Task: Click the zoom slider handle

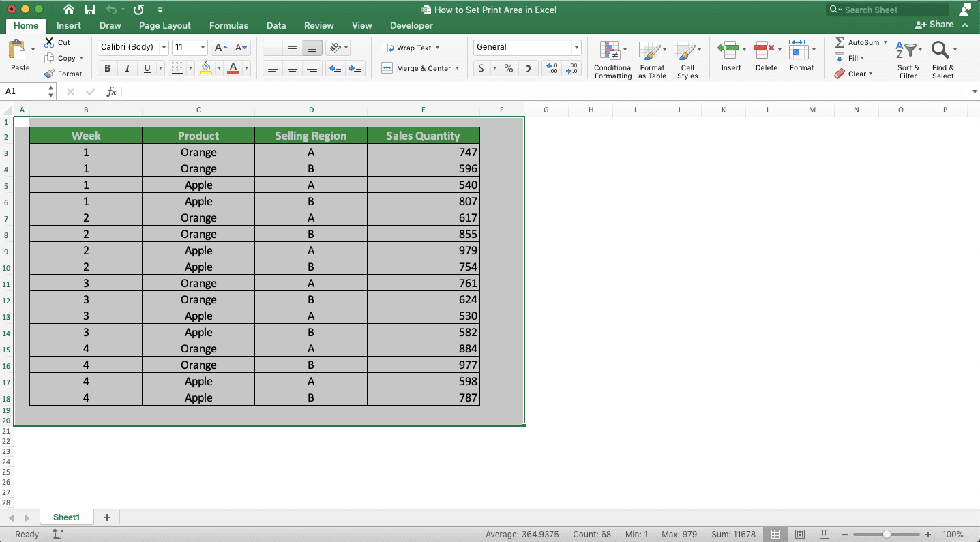Action: (x=886, y=535)
